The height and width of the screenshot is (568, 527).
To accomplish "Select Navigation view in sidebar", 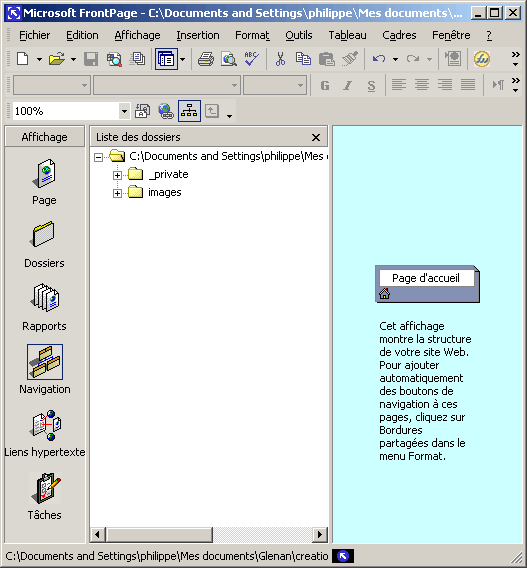I will 45,370.
